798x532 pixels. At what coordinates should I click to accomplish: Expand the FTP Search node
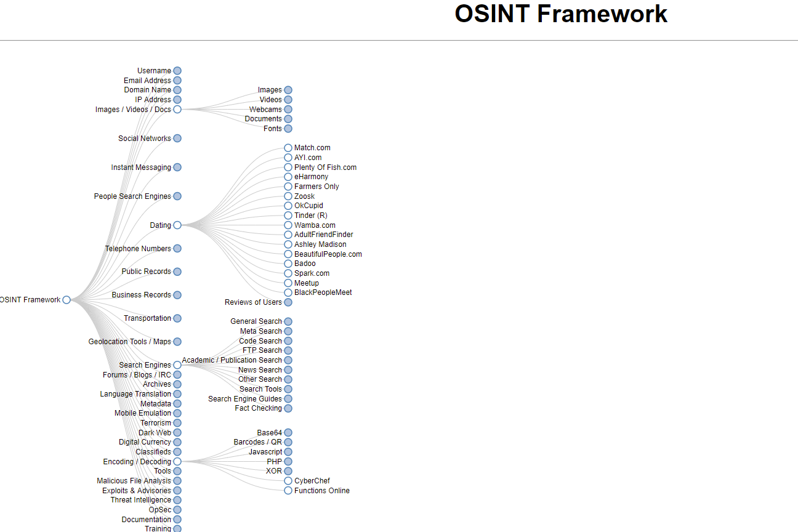coord(288,350)
